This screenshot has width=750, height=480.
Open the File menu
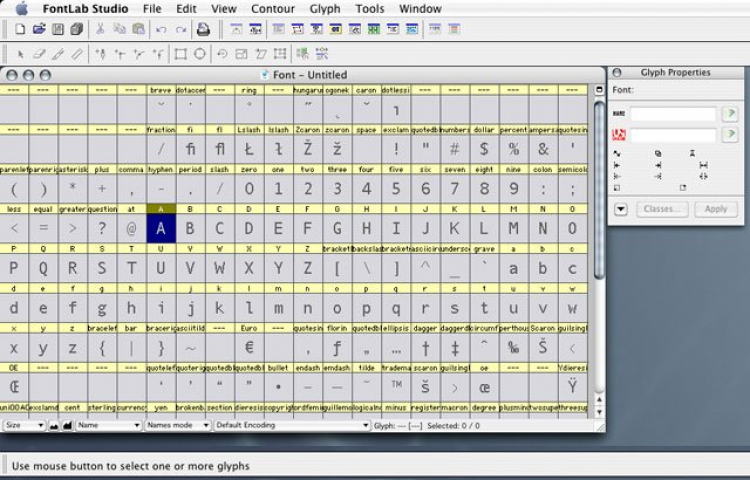152,9
